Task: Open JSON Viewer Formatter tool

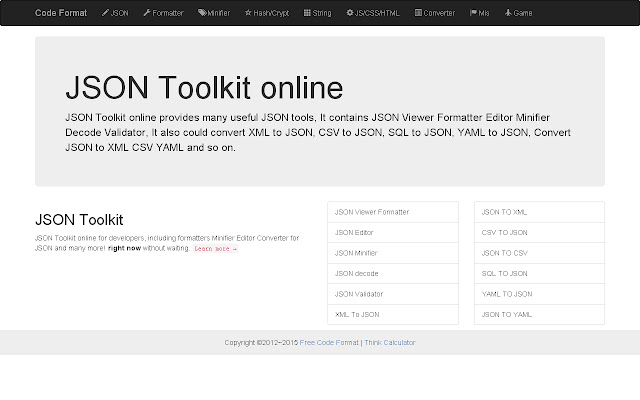Action: [x=372, y=212]
